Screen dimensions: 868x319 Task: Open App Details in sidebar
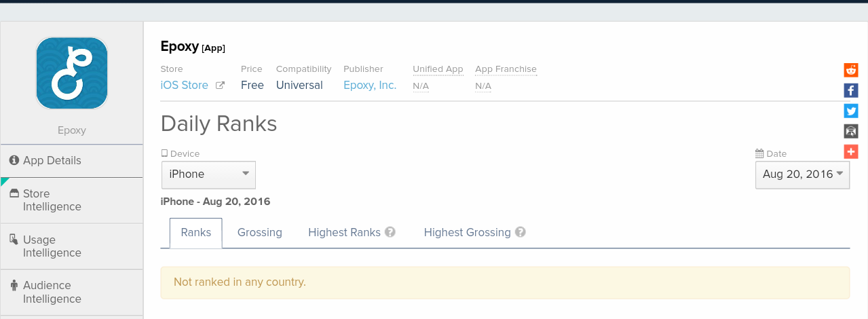coord(52,161)
